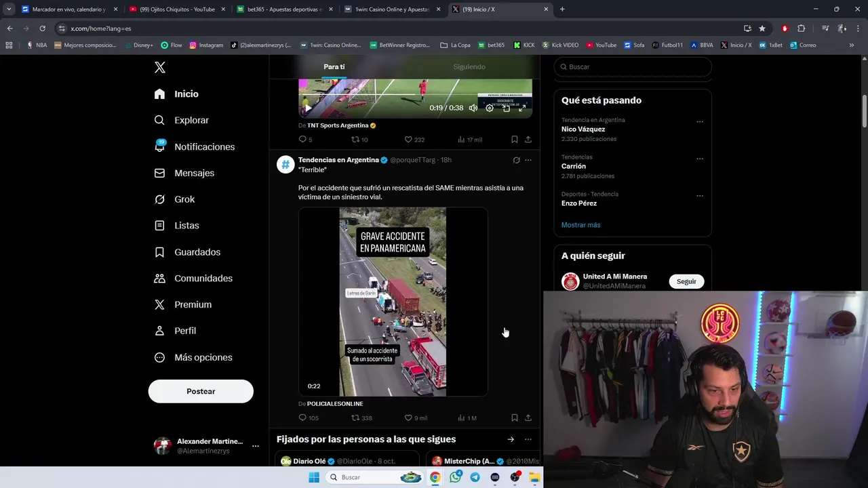
Task: Open POLICIALESONLINE source link
Action: tap(335, 404)
